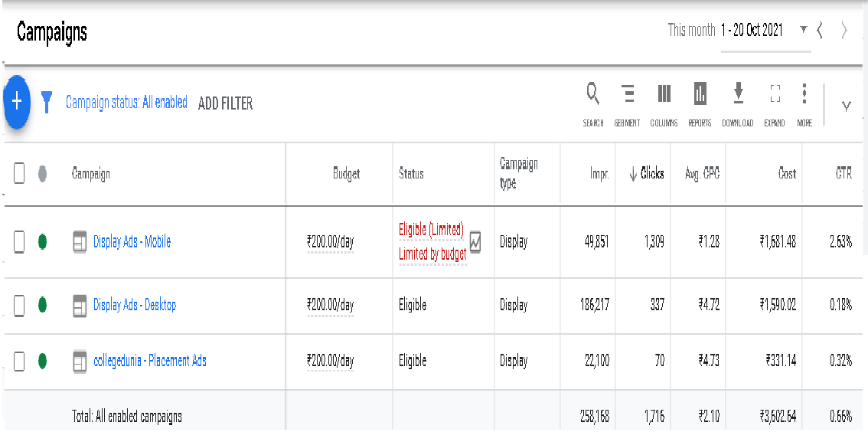This screenshot has width=868, height=432.
Task: Sort by Clicks column header
Action: [647, 174]
